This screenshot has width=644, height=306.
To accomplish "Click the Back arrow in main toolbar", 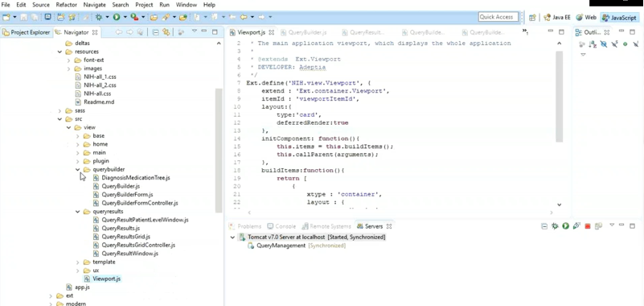I will coord(244,17).
